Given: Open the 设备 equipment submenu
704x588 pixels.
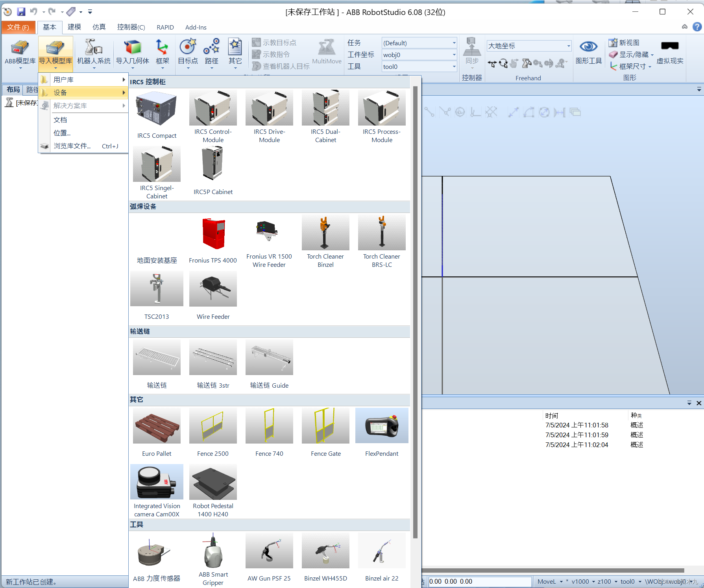Looking at the screenshot, I should tap(83, 92).
